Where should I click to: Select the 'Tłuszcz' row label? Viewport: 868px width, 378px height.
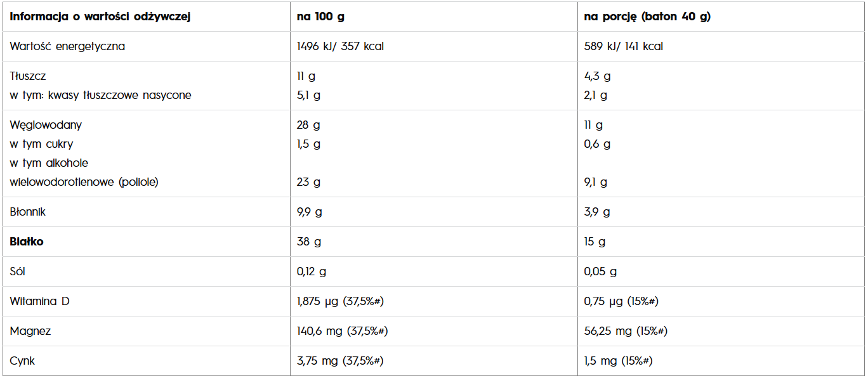[28, 76]
